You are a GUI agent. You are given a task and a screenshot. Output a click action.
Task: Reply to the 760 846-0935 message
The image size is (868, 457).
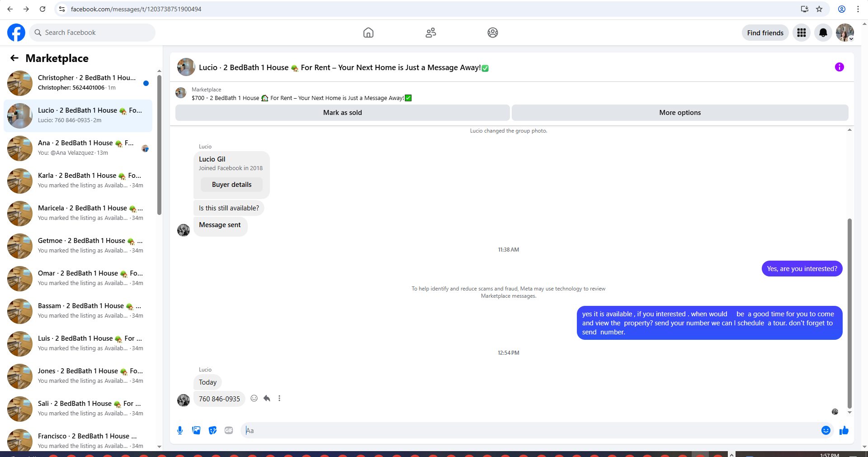(267, 398)
